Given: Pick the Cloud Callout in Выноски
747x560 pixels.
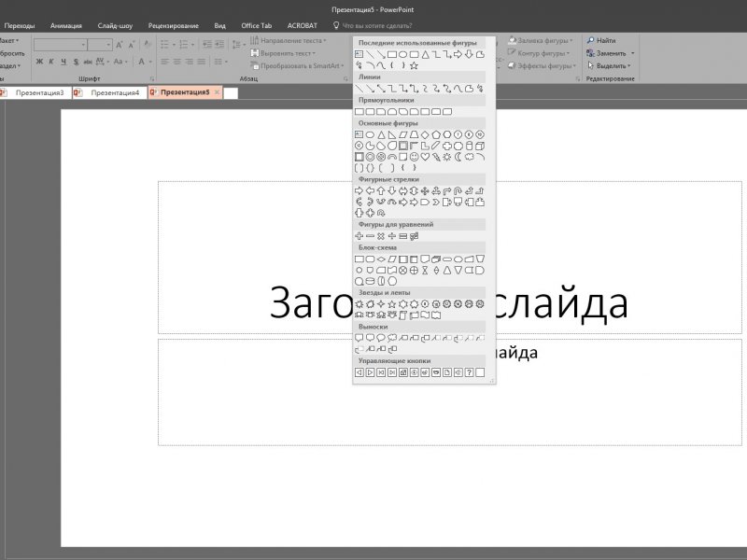Looking at the screenshot, I should (392, 338).
